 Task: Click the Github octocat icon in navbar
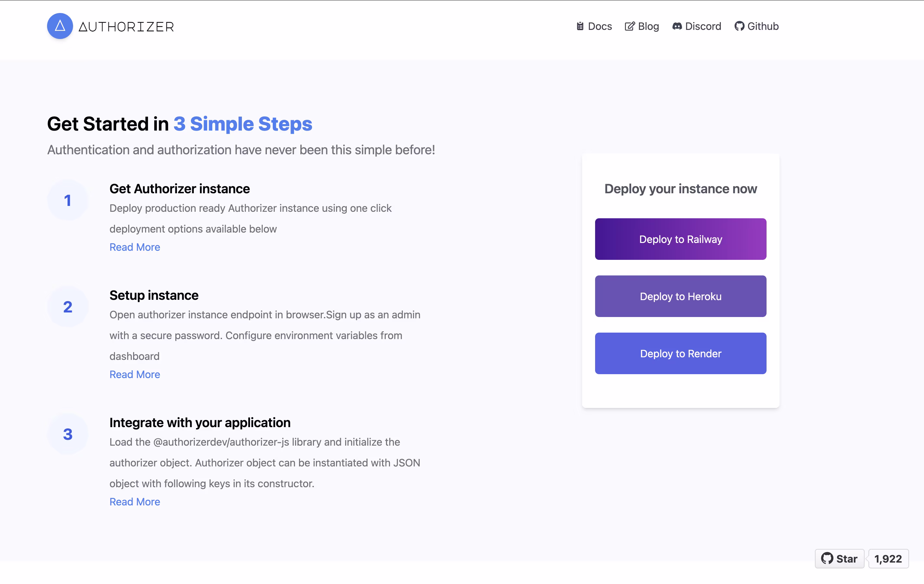739,26
